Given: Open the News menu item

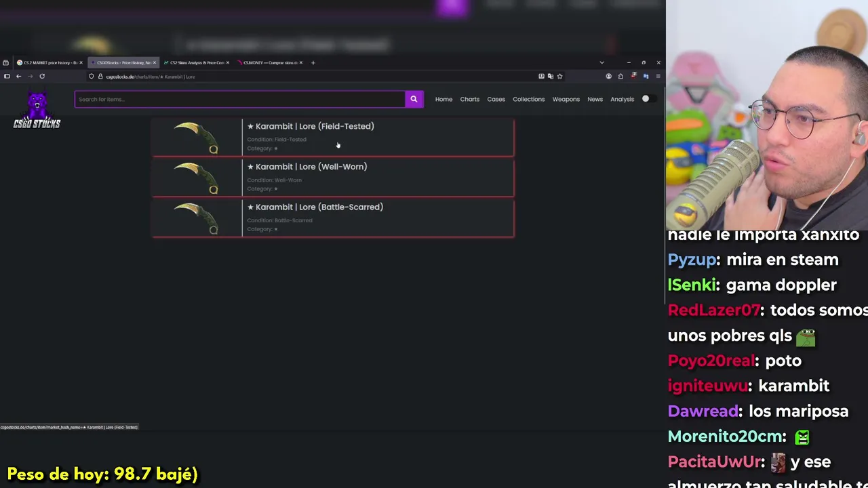Looking at the screenshot, I should [595, 99].
